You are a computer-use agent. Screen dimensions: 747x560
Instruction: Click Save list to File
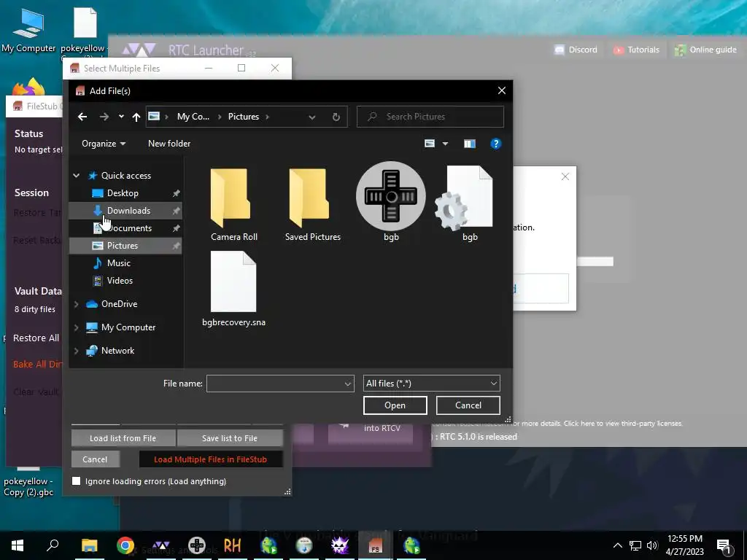click(x=230, y=438)
